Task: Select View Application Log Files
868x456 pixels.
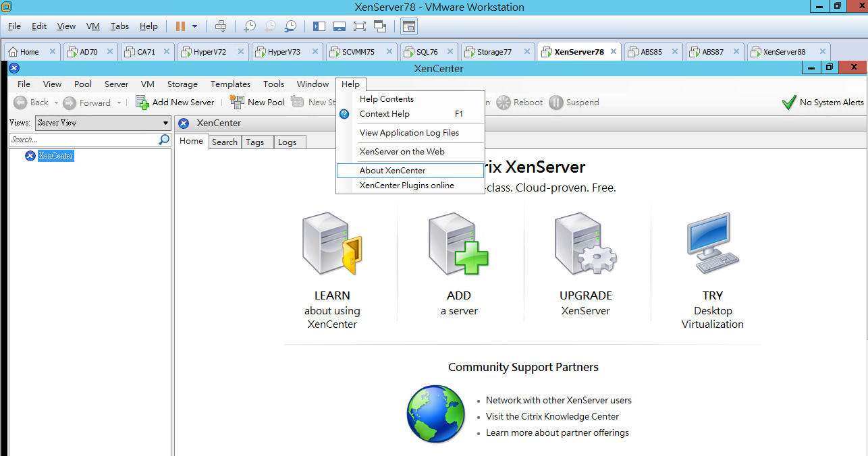Action: [410, 133]
